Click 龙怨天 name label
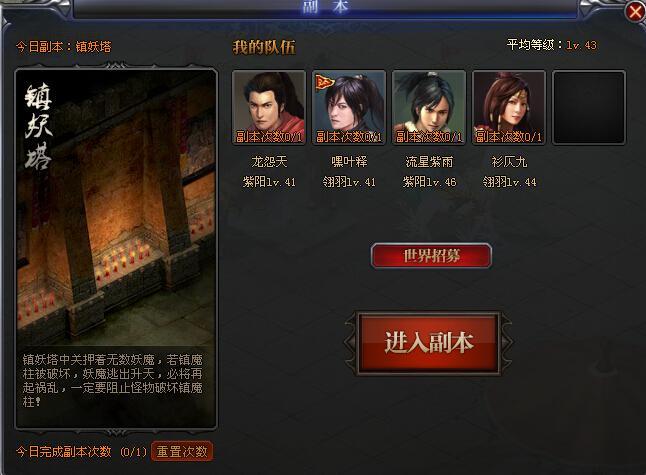 (269, 161)
